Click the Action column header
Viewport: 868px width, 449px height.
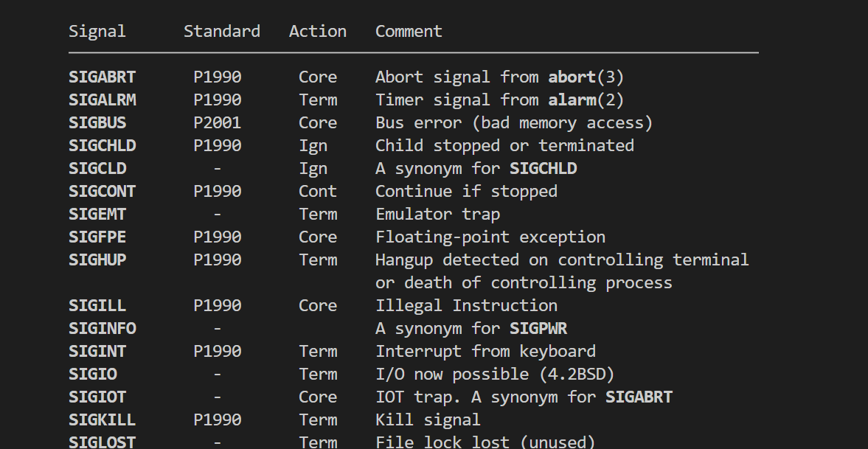pos(318,31)
